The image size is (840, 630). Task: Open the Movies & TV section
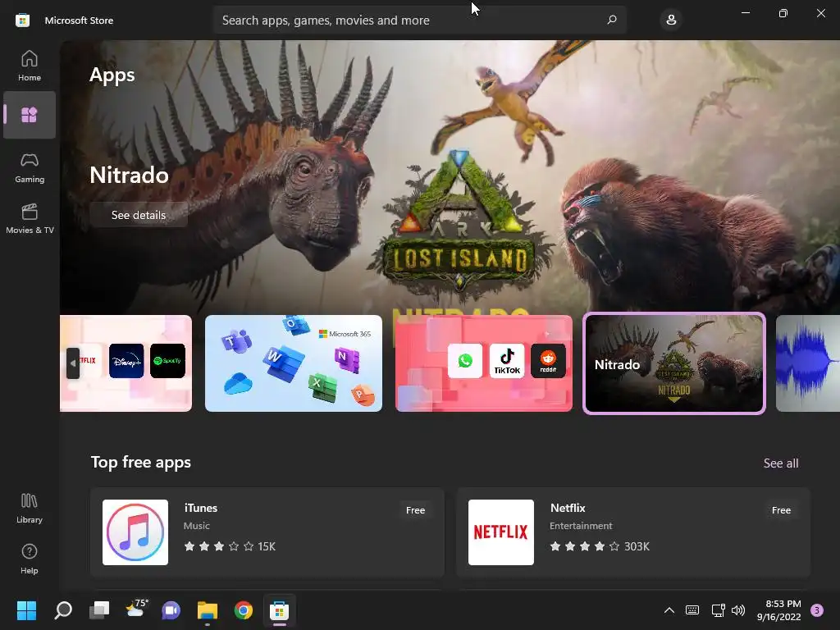click(x=30, y=218)
